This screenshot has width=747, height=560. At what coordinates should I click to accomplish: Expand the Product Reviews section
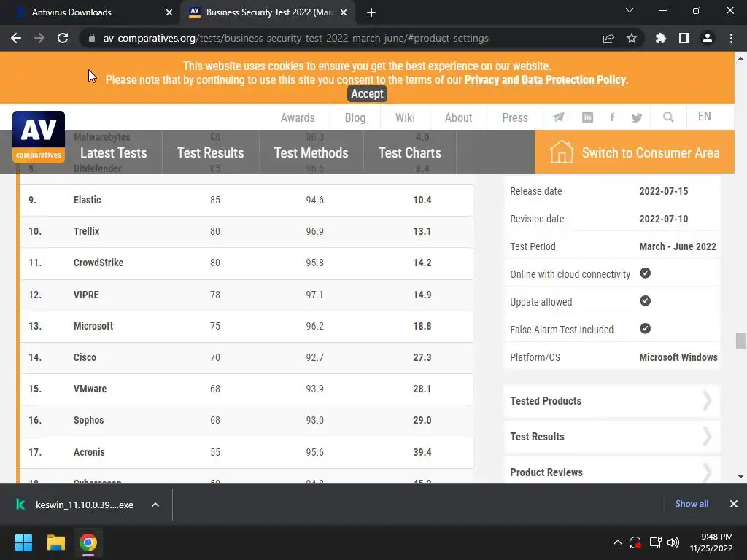pyautogui.click(x=612, y=472)
